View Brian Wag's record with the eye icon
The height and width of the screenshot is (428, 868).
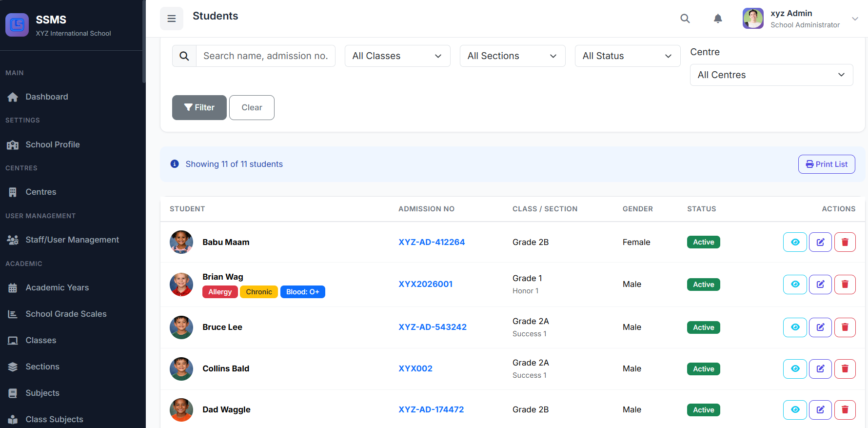(x=795, y=285)
